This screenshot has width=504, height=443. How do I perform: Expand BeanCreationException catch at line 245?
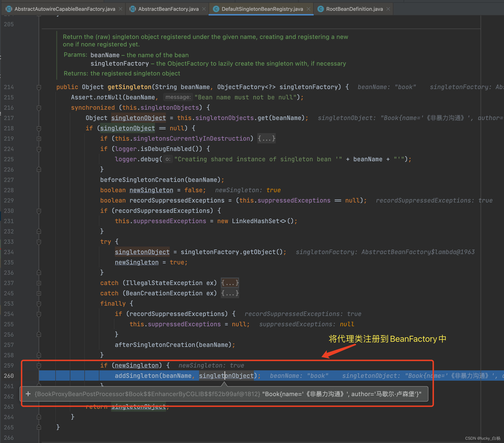click(39, 294)
